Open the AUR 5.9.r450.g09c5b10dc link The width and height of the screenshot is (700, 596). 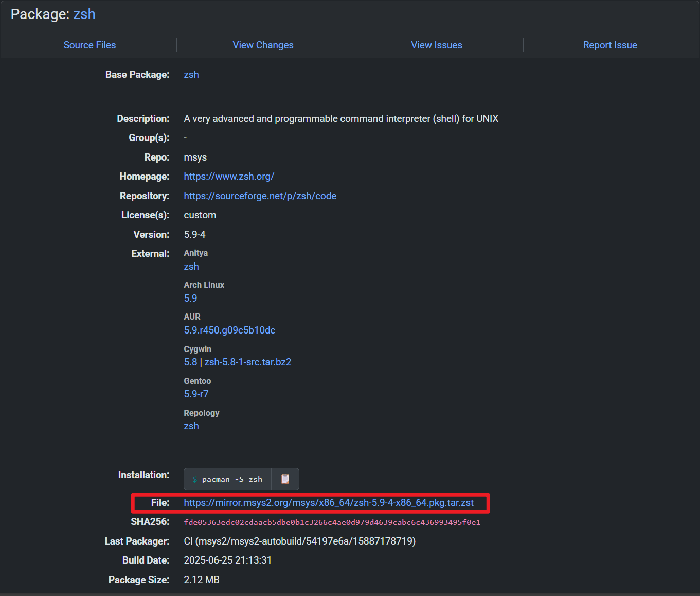(x=229, y=330)
